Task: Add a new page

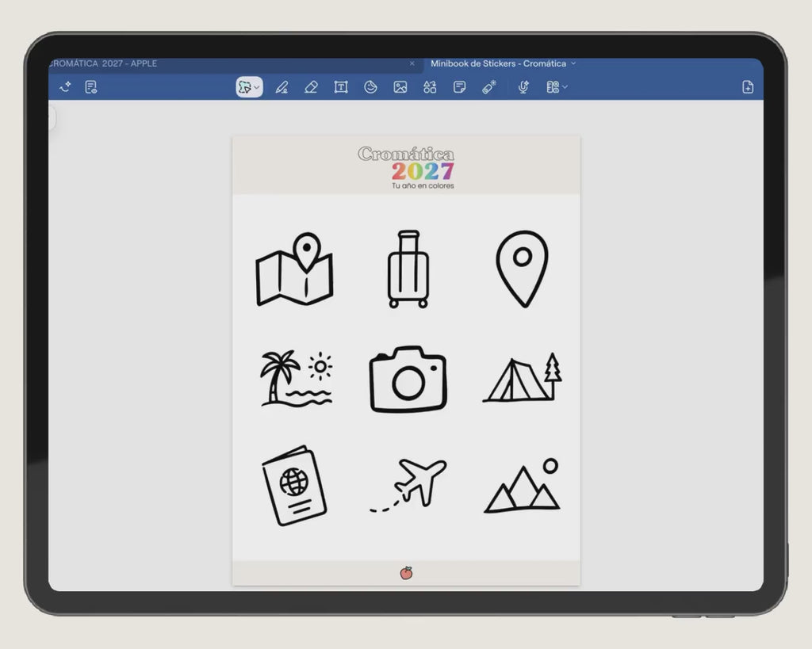Action: (748, 87)
